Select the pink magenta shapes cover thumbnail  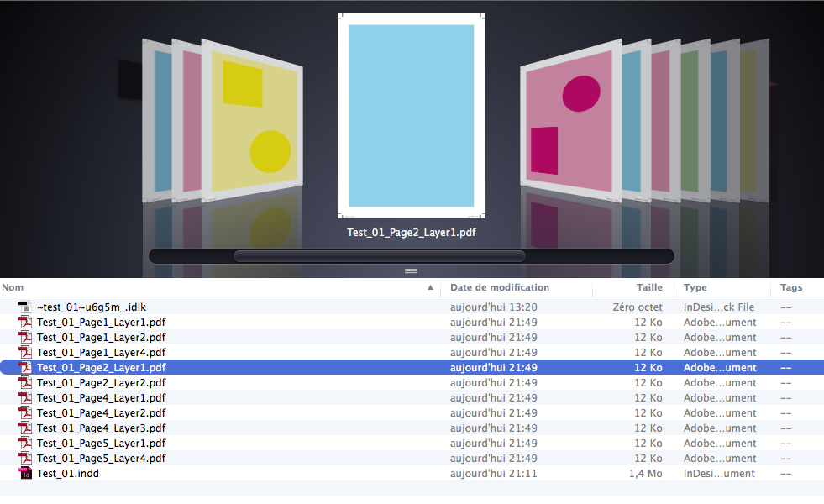[x=570, y=121]
